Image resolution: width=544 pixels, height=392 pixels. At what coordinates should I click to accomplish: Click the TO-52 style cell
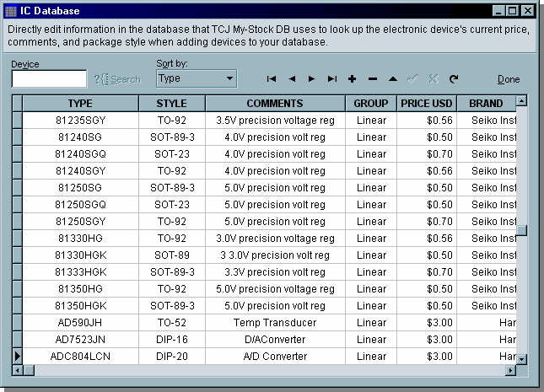click(172, 323)
